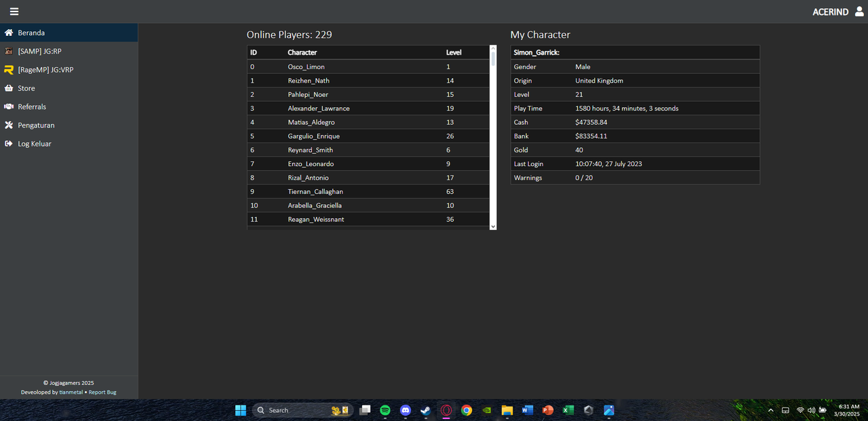This screenshot has height=421, width=868.
Task: Click the Referrals handshake icon
Action: tap(9, 106)
